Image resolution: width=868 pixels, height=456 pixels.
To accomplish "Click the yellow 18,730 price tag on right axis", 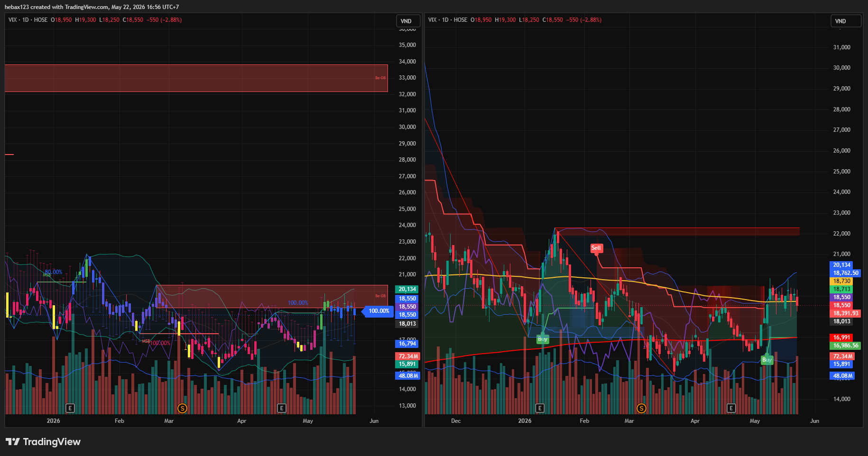I will [x=842, y=281].
